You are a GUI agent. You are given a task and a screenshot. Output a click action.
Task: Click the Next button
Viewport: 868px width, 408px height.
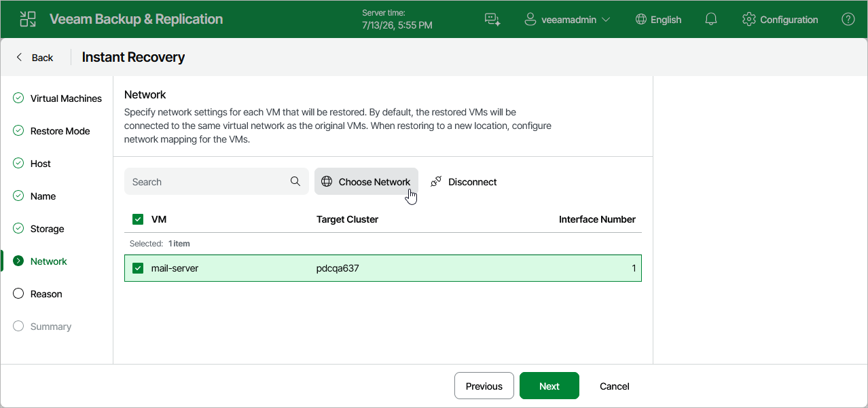[549, 386]
